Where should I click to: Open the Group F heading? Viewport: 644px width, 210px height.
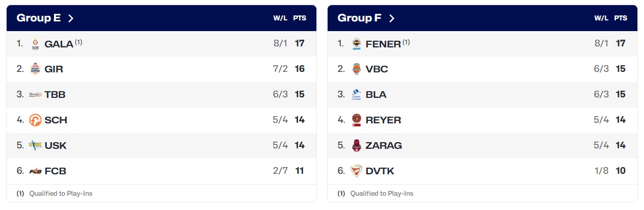359,18
